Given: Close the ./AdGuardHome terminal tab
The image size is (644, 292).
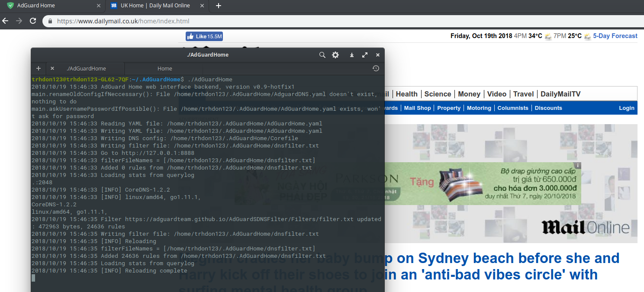Looking at the screenshot, I should click(x=52, y=68).
